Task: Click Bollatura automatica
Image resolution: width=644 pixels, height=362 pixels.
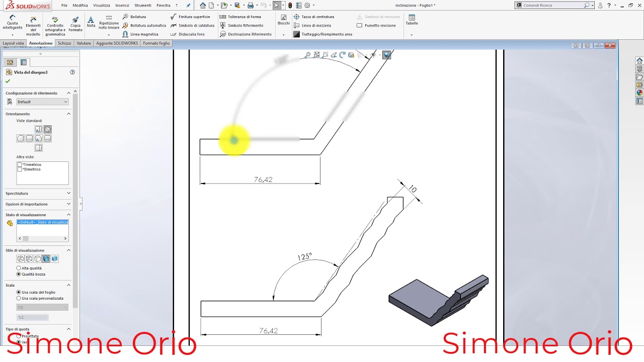Action: tap(144, 25)
